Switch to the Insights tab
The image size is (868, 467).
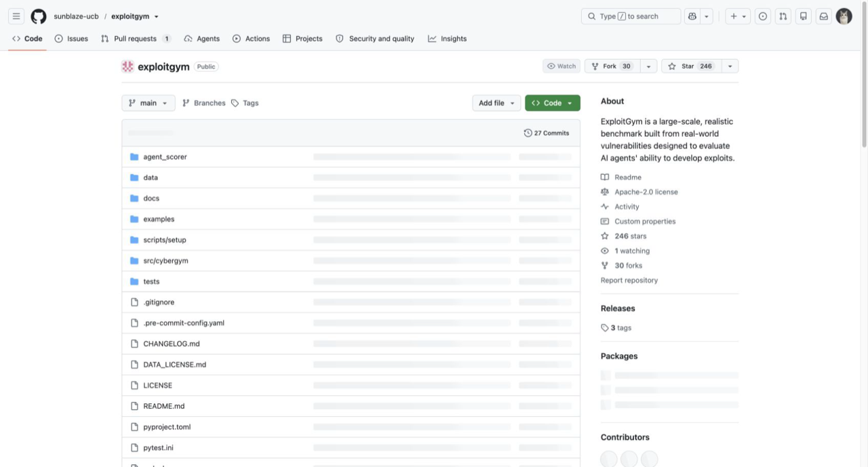coord(447,39)
